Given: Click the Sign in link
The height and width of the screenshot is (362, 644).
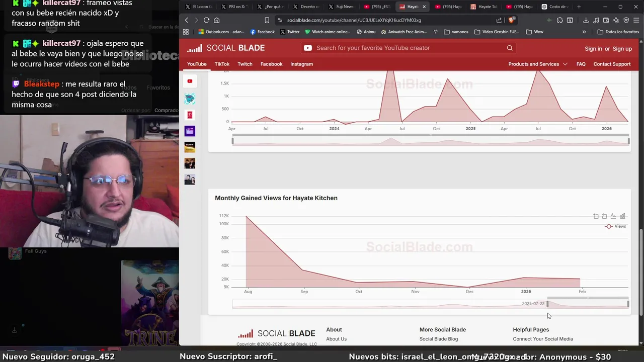Looking at the screenshot, I should (593, 49).
